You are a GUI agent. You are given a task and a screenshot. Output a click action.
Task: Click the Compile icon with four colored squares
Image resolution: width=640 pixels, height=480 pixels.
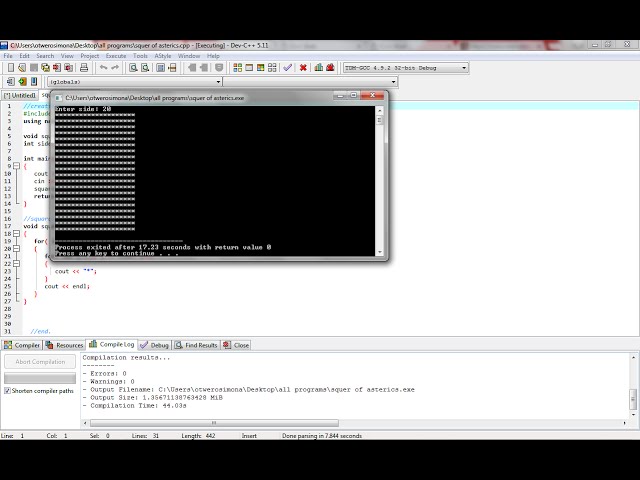tap(238, 68)
